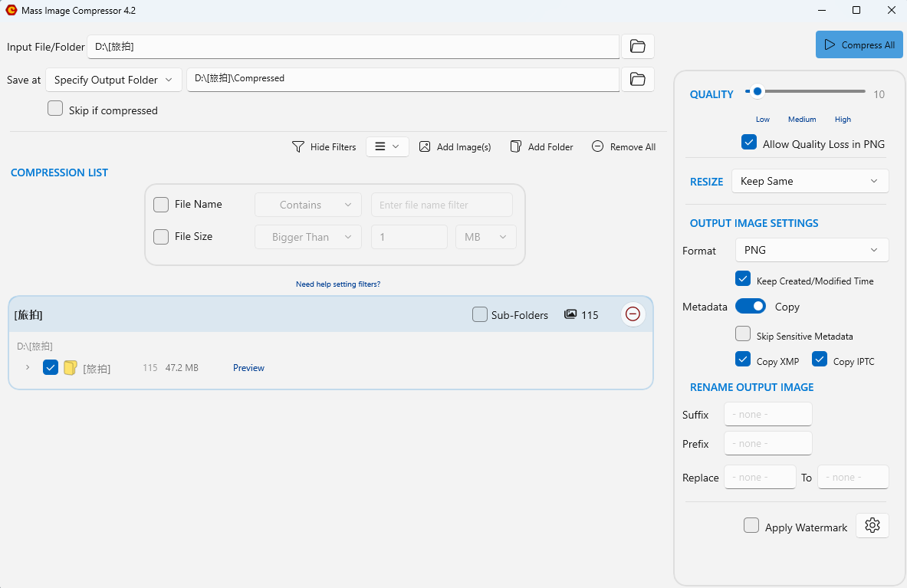This screenshot has width=907, height=588.
Task: Browse for output folder icon
Action: [x=637, y=79]
